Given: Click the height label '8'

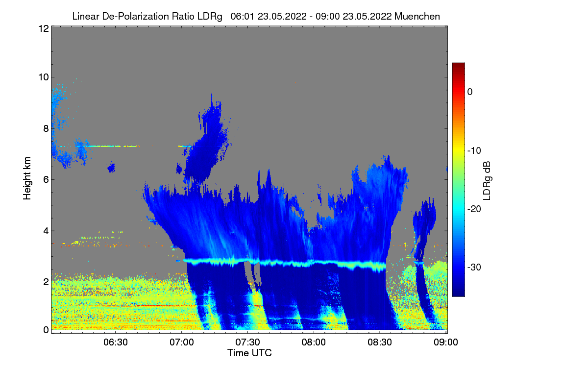Looking at the screenshot, I should pos(45,129).
